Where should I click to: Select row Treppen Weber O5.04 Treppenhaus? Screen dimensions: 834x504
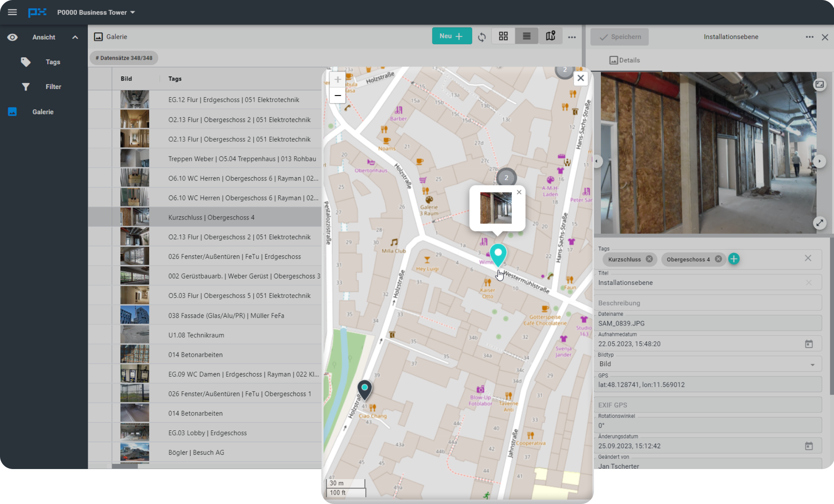point(205,159)
